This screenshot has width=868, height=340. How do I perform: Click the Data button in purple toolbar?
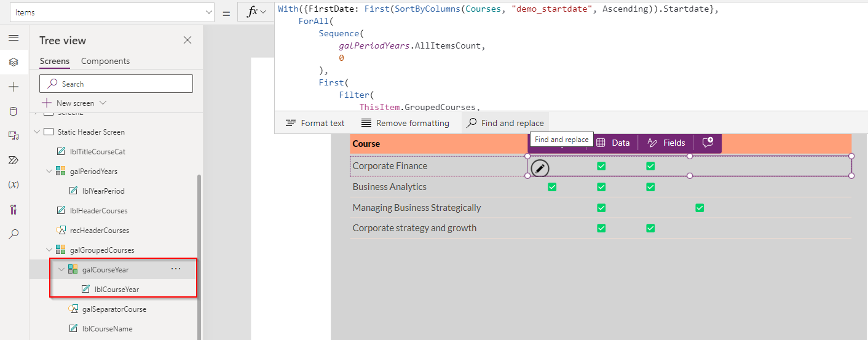[613, 143]
